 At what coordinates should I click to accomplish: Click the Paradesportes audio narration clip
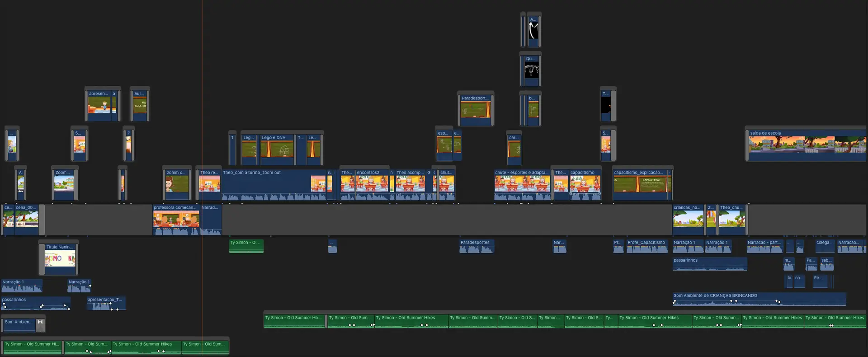pyautogui.click(x=476, y=246)
